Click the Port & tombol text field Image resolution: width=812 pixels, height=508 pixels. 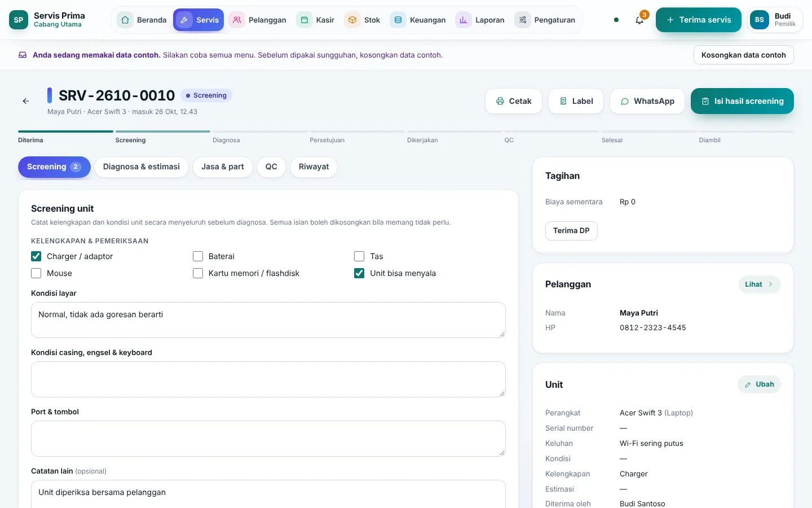(x=268, y=439)
